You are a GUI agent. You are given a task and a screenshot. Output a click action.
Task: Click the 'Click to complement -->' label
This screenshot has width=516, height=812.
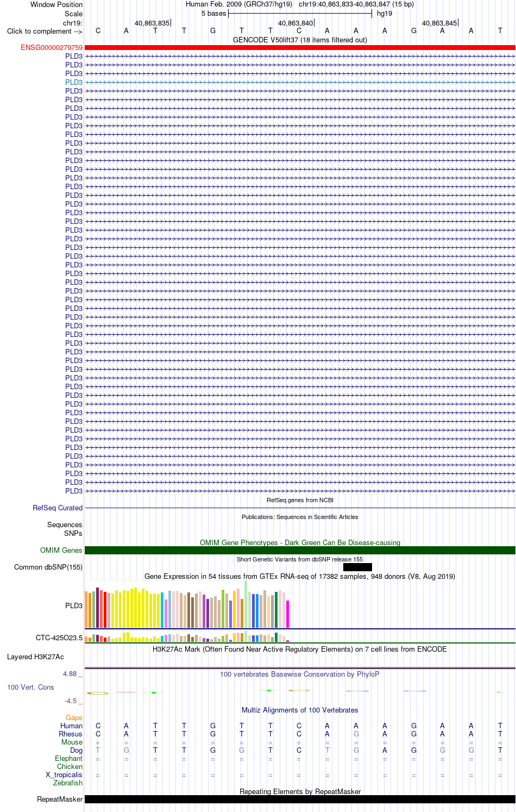pos(45,32)
